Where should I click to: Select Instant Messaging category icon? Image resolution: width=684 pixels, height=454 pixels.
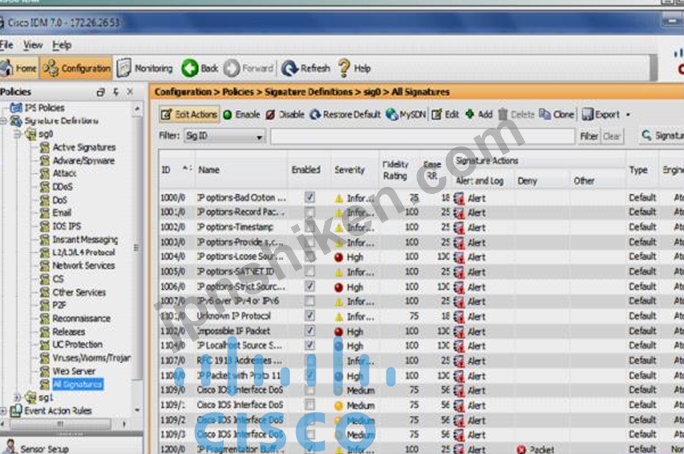click(x=44, y=239)
